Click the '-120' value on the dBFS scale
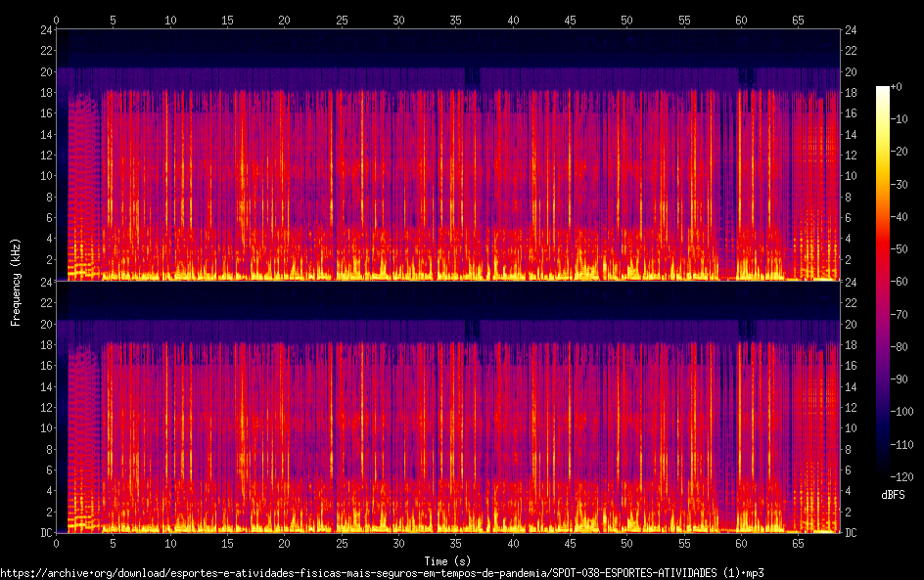Image resolution: width=924 pixels, height=580 pixels. pos(901,476)
